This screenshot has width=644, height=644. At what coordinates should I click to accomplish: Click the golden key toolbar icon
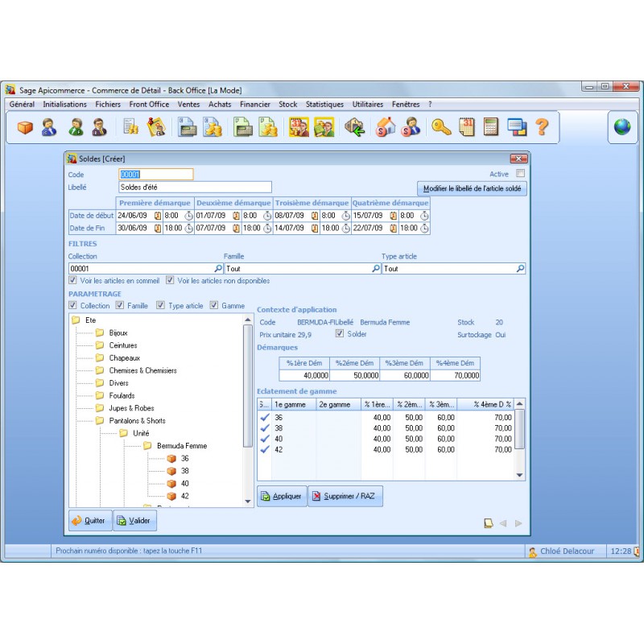[441, 127]
